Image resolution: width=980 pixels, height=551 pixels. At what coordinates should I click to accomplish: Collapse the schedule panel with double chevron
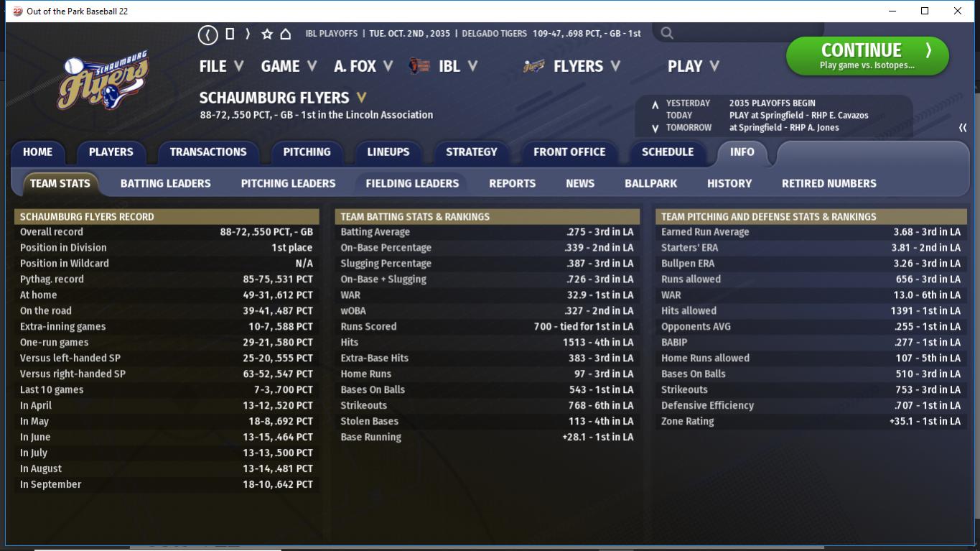point(963,128)
